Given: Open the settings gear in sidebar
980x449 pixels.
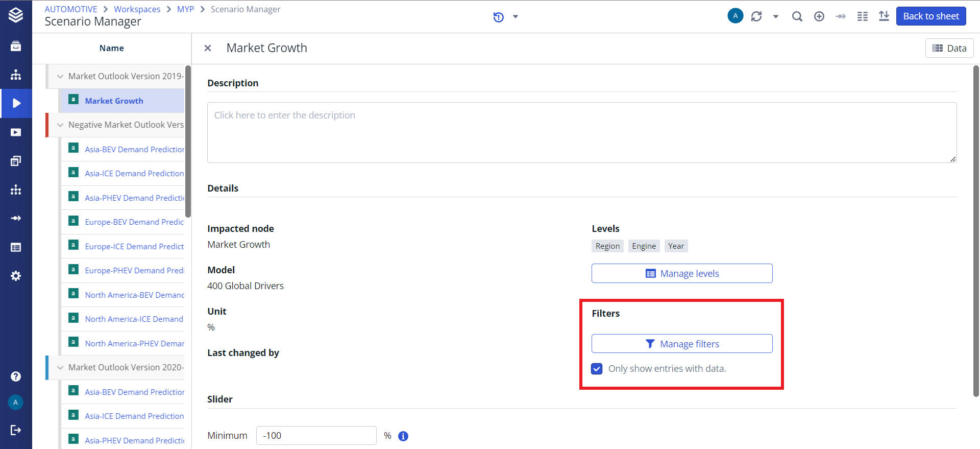Looking at the screenshot, I should tap(16, 276).
